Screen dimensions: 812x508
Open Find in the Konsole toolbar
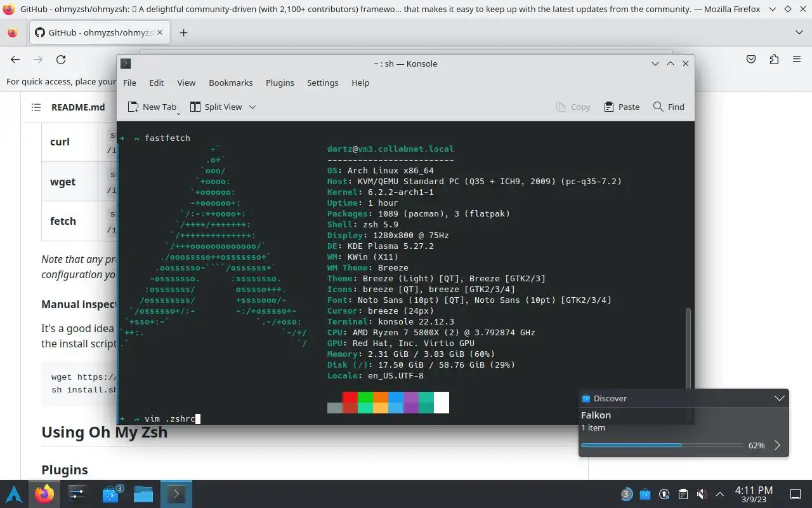click(669, 107)
